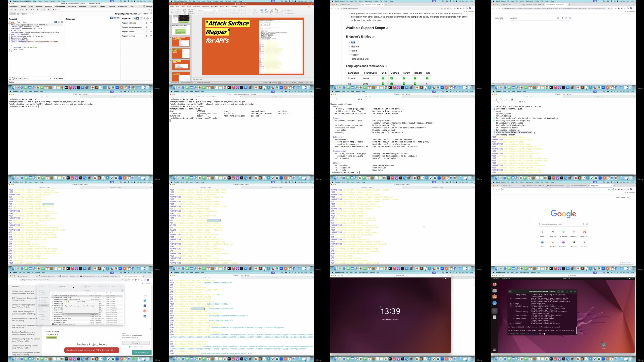Open Firefox in Ubuntu VM dock
Viewport: 644px width, 362px height.
tap(494, 284)
